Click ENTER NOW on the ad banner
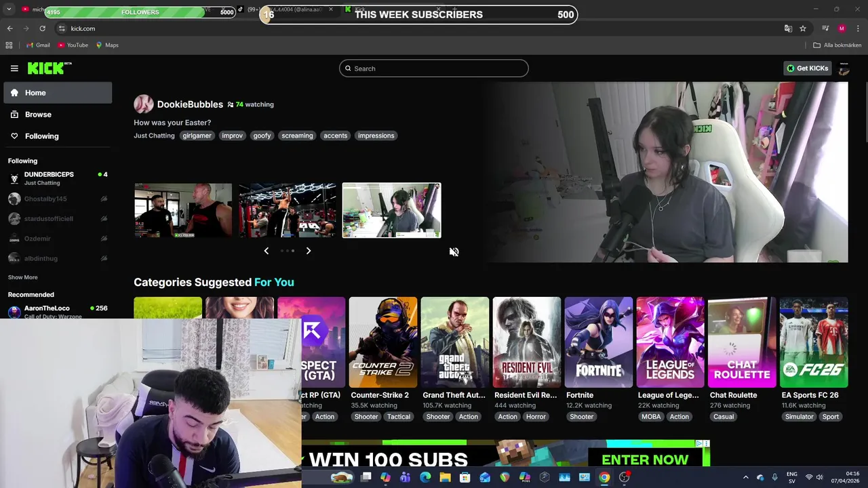The width and height of the screenshot is (868, 488). pyautogui.click(x=645, y=460)
